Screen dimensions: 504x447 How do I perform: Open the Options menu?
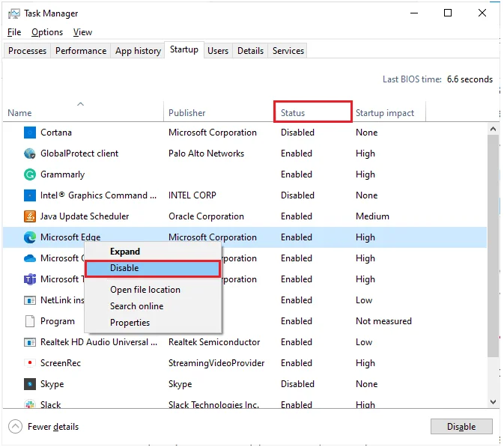(x=47, y=32)
